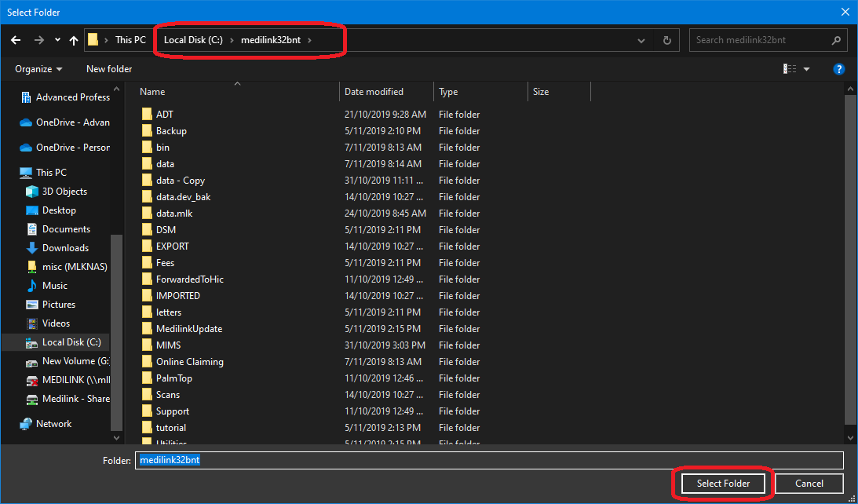Select the 'data - Copy' folder
Screen dimensions: 858x504
point(180,180)
